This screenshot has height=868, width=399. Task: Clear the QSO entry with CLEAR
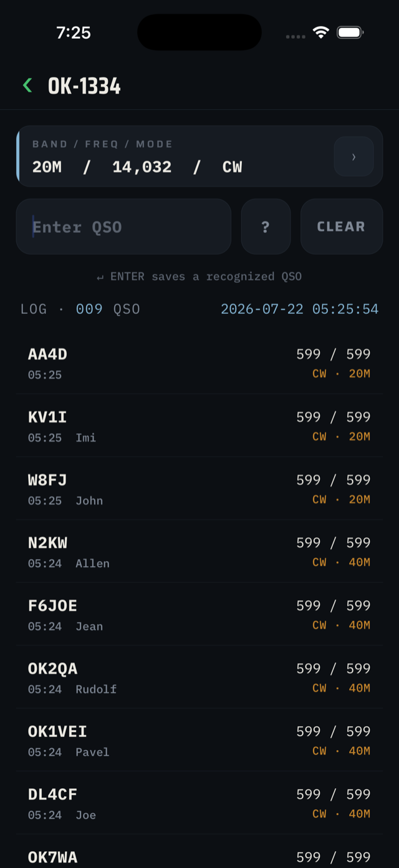pyautogui.click(x=341, y=227)
